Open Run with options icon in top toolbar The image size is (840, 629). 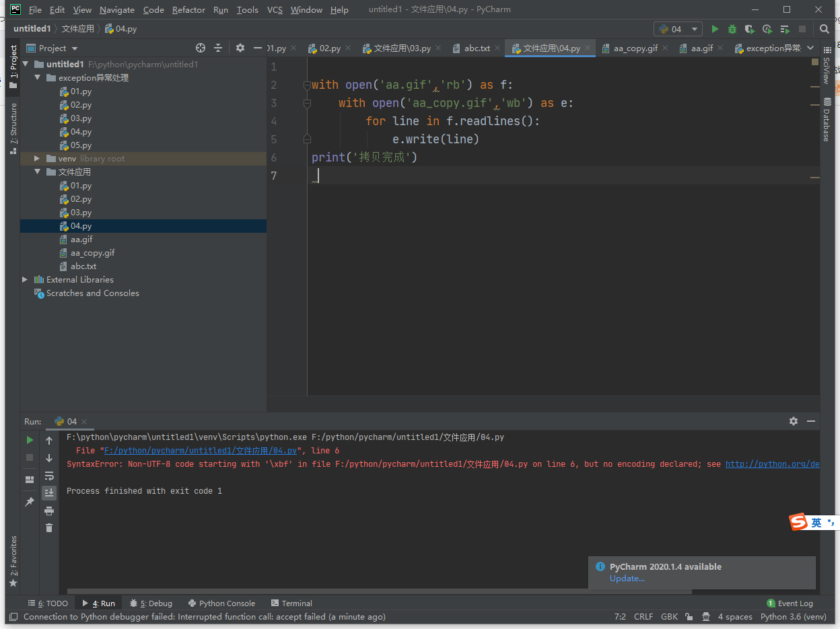pos(785,29)
